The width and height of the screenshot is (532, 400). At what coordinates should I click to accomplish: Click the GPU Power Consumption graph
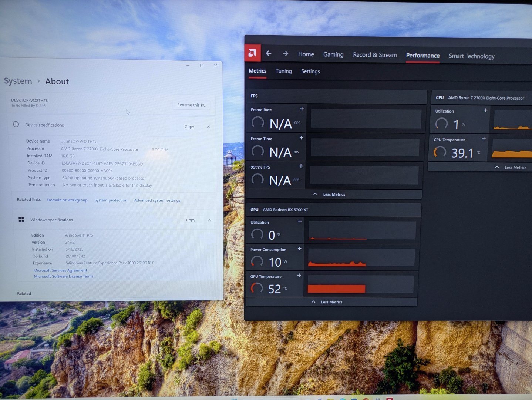coord(361,257)
